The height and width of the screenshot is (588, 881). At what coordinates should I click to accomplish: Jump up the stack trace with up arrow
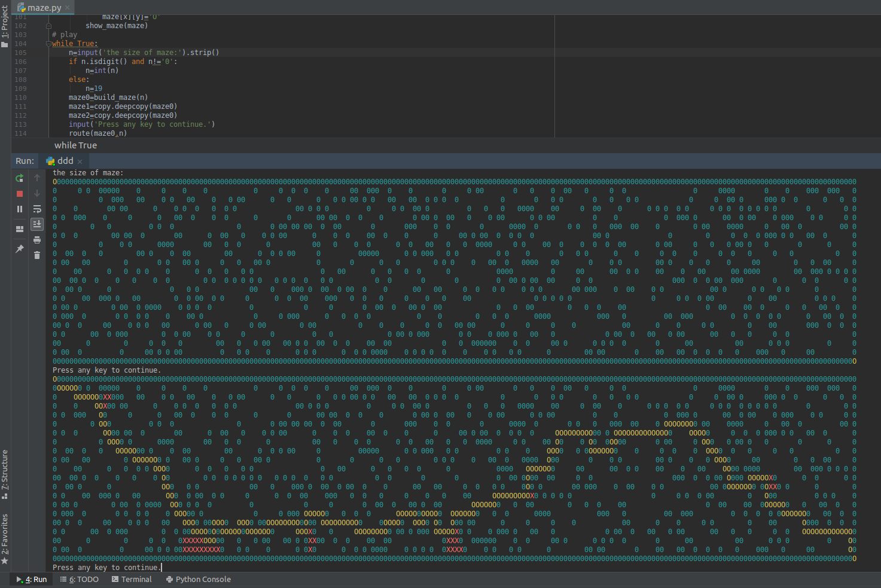37,178
